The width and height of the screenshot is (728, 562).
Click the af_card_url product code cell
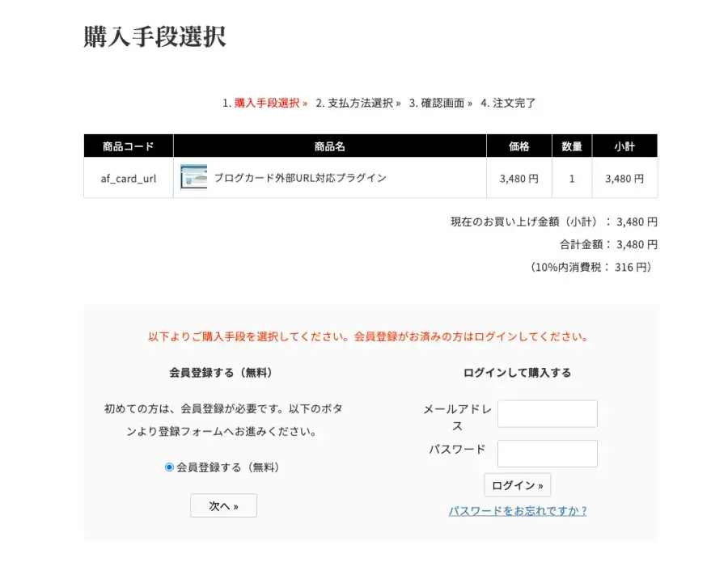[x=128, y=179]
